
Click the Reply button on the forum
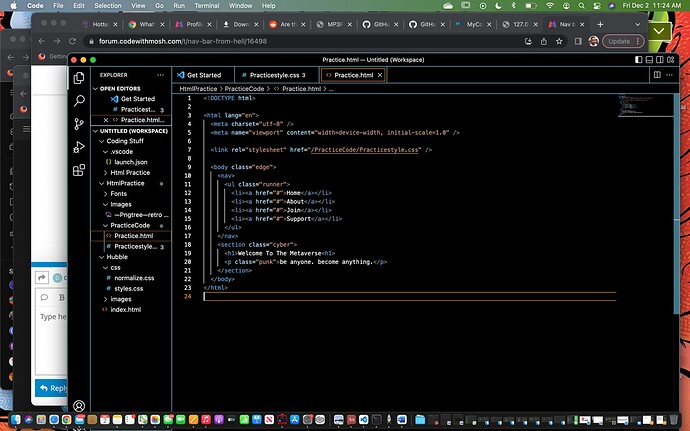tap(52, 388)
